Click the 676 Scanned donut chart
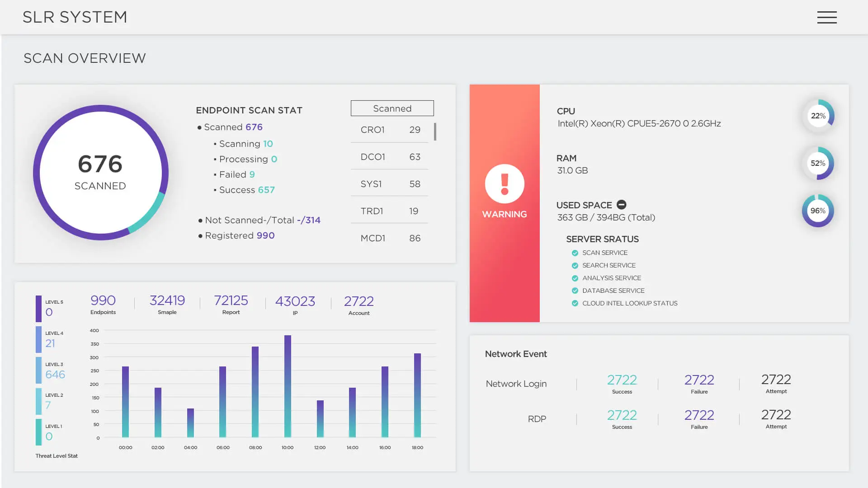The height and width of the screenshot is (488, 868). point(101,173)
